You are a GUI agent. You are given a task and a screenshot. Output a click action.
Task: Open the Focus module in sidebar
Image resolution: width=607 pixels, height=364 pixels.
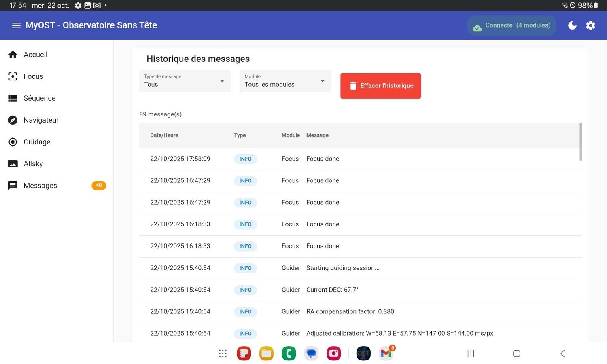pos(33,76)
